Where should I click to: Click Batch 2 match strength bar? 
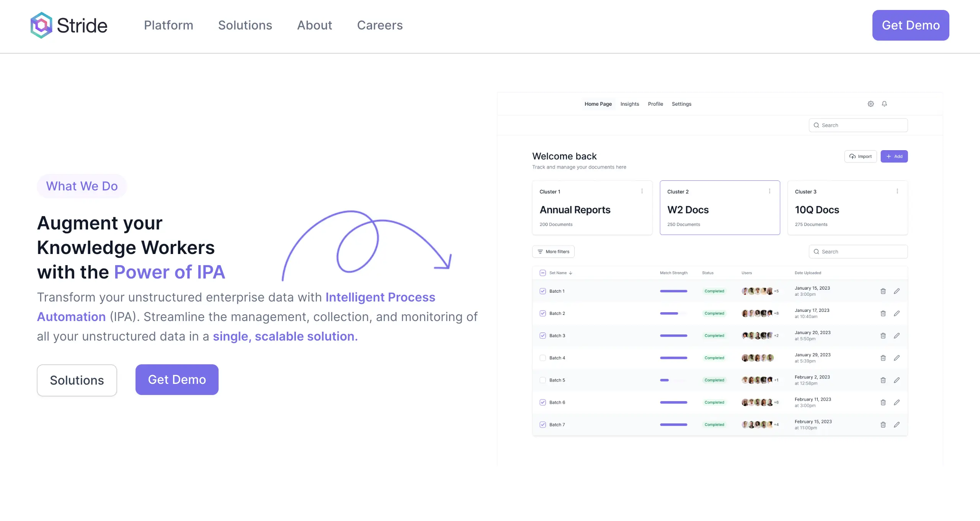click(x=673, y=313)
